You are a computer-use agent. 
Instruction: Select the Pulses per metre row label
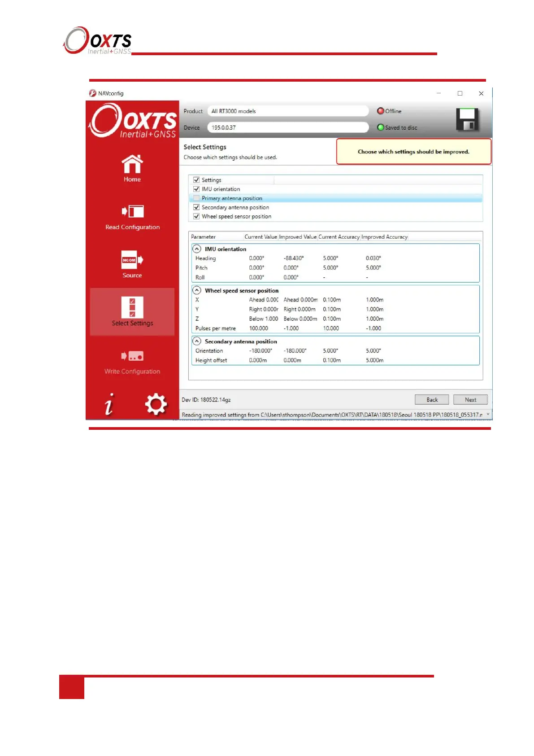point(216,328)
